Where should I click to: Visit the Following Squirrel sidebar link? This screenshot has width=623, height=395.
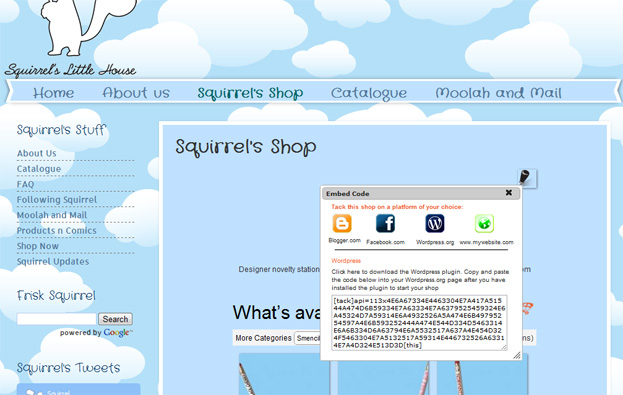click(57, 200)
